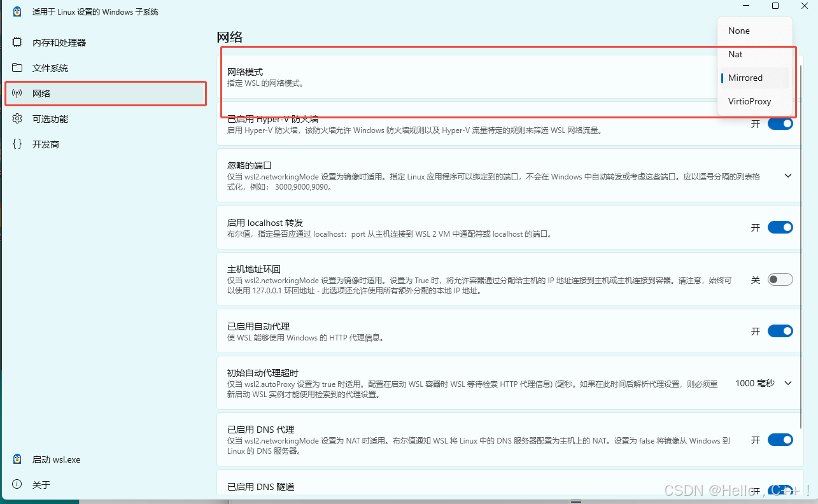818x504 pixels.
Task: Click the 关于 info icon
Action: (16, 484)
